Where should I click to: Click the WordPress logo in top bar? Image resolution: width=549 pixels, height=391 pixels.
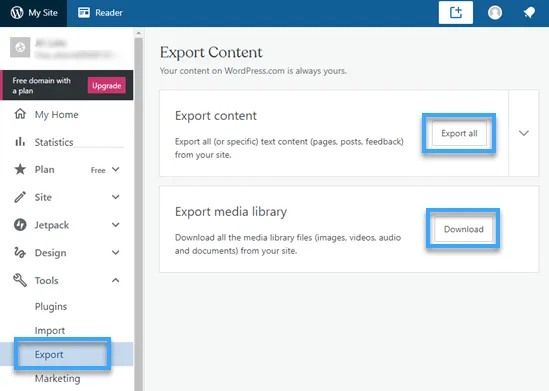coord(17,13)
